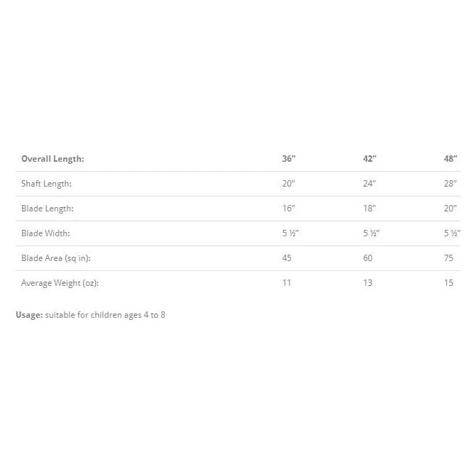Select the 36″ overall length column header
476x476 pixels.
pos(289,158)
